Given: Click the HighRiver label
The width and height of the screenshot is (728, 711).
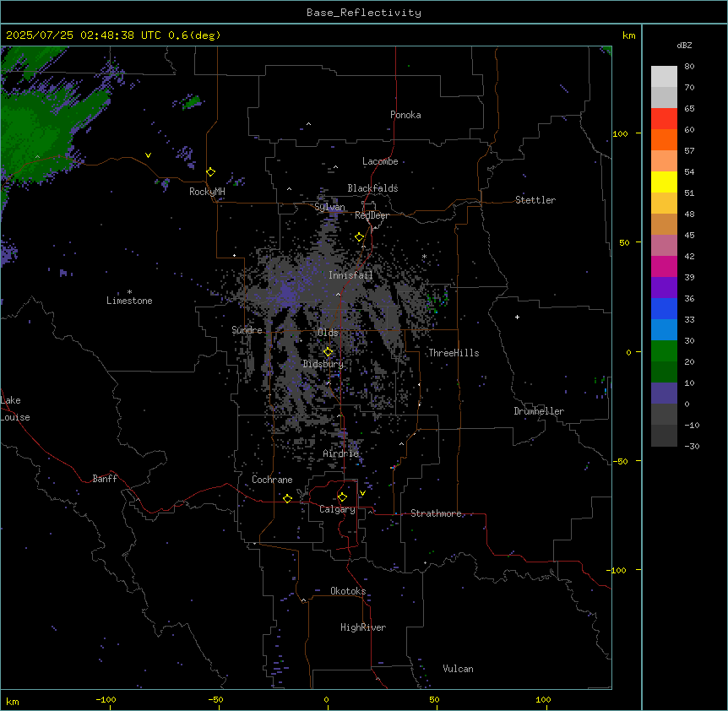Looking at the screenshot, I should click(x=363, y=627).
